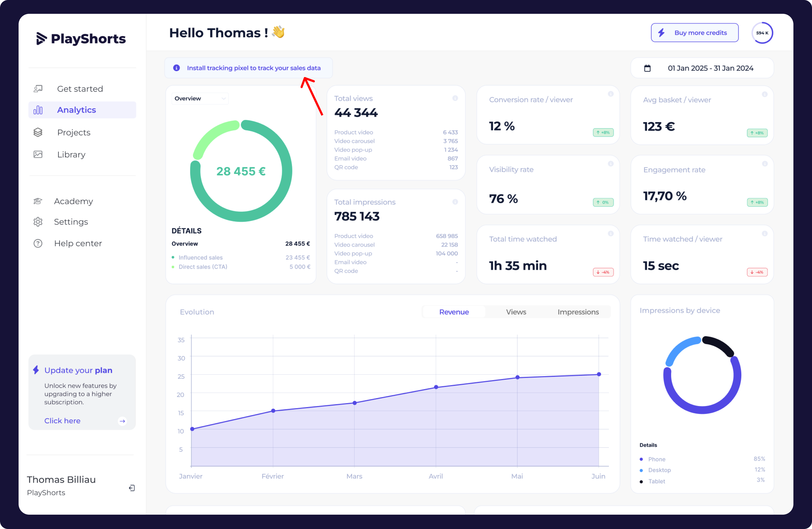Click the Academy graduation cap icon

tap(38, 201)
